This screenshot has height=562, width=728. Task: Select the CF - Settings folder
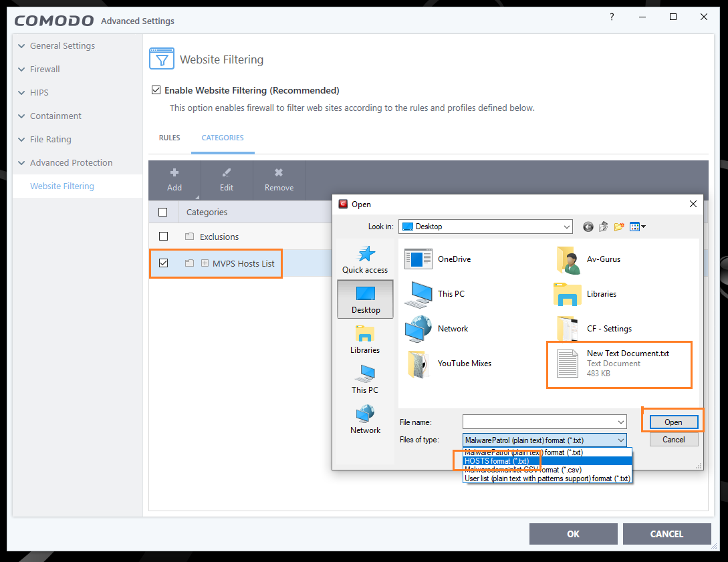coord(594,329)
